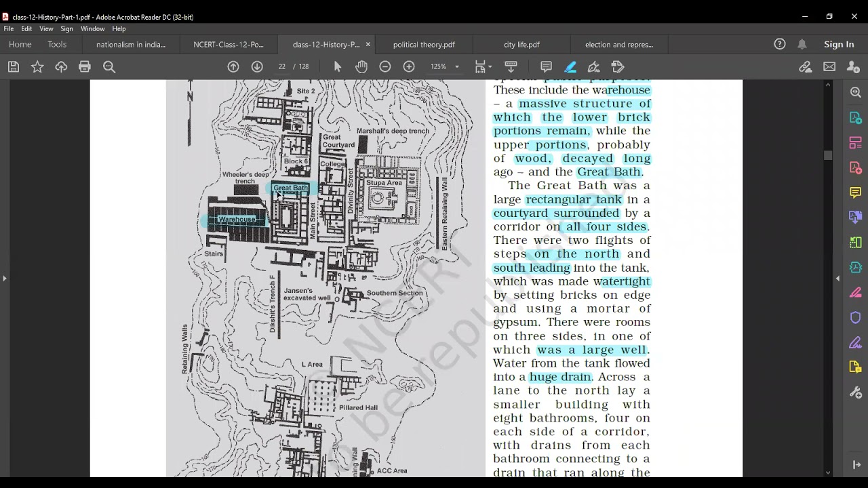Viewport: 868px width, 488px height.
Task: Open More Tools wrench icon
Action: 856,392
